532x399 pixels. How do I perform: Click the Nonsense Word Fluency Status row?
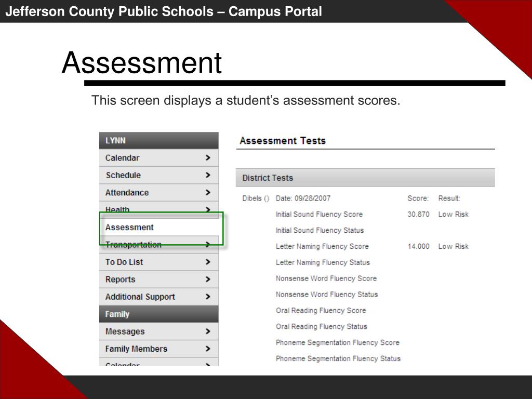click(327, 295)
